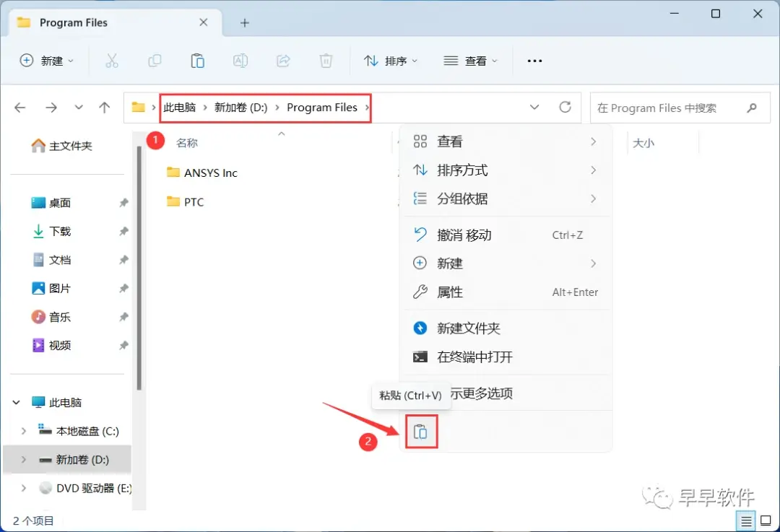
Task: Open the 排序 dropdown in toolbar
Action: [x=391, y=61]
